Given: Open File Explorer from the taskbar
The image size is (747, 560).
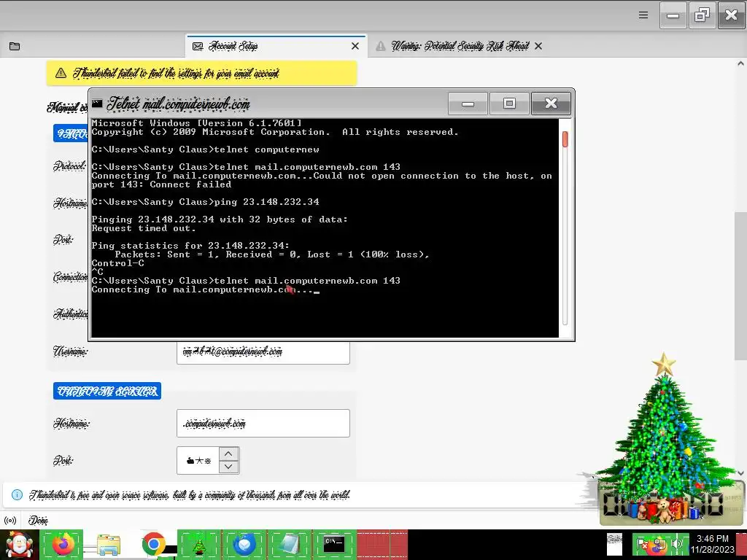Looking at the screenshot, I should [109, 545].
